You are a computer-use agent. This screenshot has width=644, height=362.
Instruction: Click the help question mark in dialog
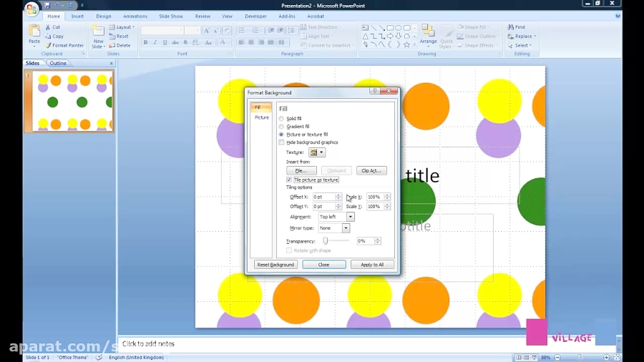click(x=374, y=92)
